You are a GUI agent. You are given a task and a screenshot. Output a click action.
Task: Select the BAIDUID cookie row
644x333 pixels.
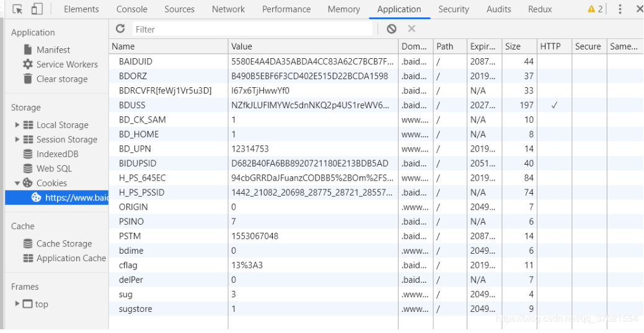point(376,61)
